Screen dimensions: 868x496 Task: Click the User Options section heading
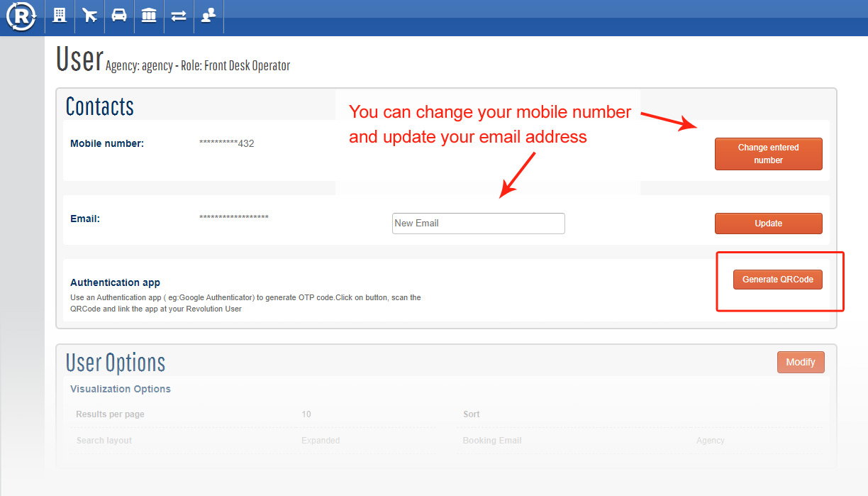(x=116, y=362)
